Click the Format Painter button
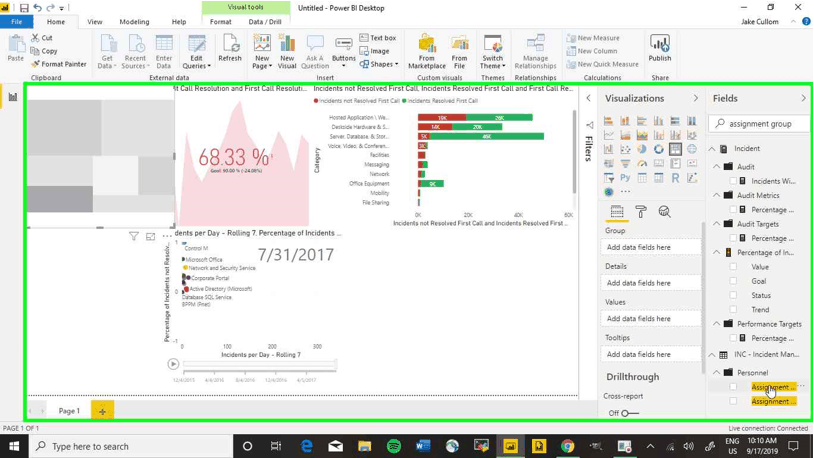 (x=58, y=64)
